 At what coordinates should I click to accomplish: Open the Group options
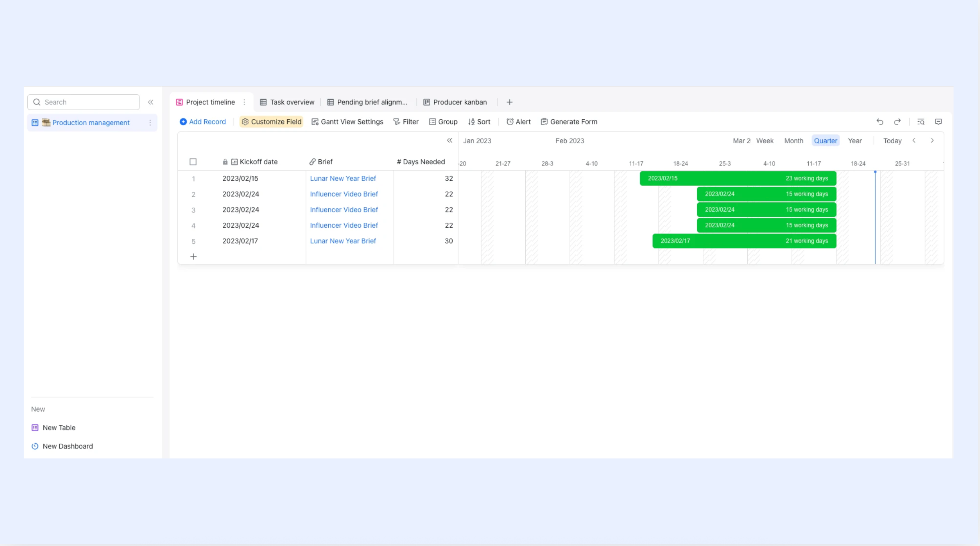coord(443,122)
